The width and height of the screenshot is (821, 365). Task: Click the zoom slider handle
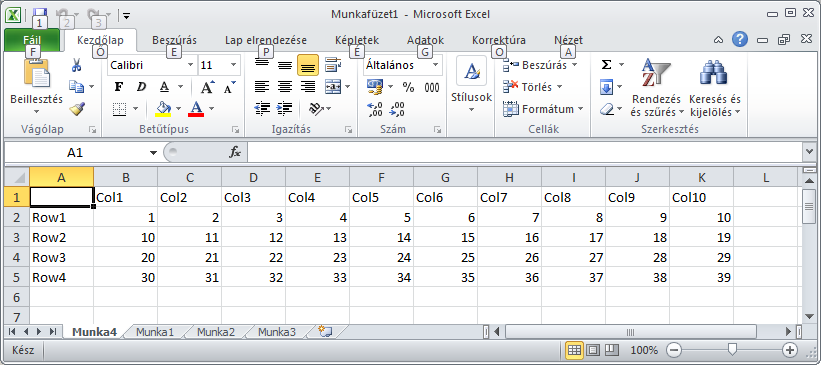[x=733, y=349]
